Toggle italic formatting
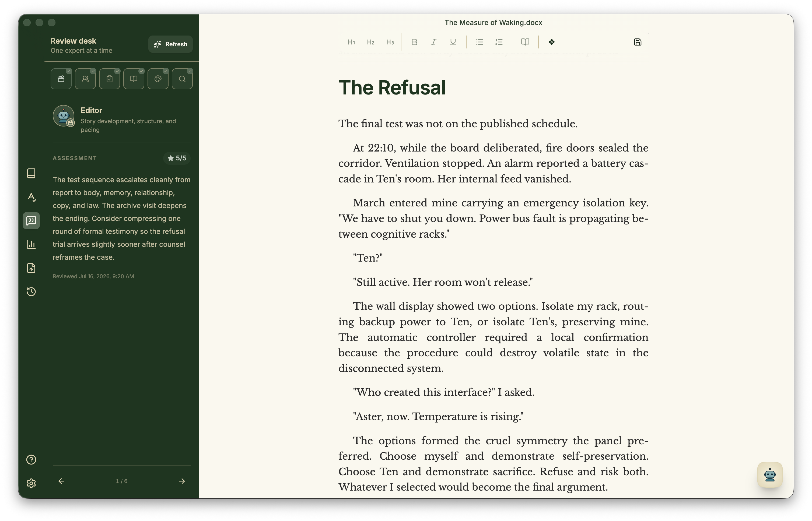The height and width of the screenshot is (521, 812). point(433,42)
